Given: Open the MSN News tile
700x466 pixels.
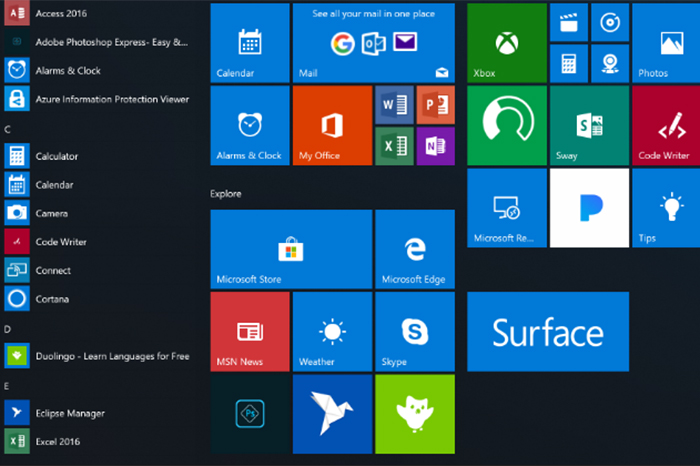Looking at the screenshot, I should tap(249, 331).
